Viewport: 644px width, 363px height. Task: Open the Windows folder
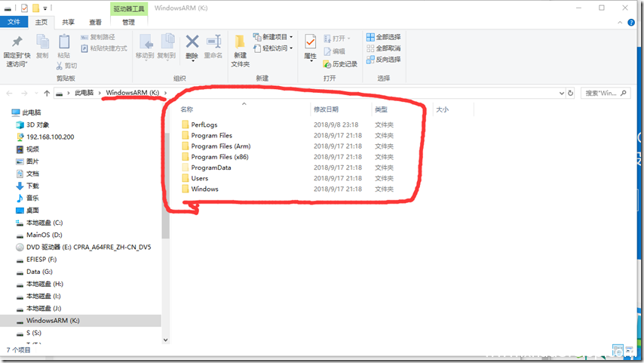204,189
